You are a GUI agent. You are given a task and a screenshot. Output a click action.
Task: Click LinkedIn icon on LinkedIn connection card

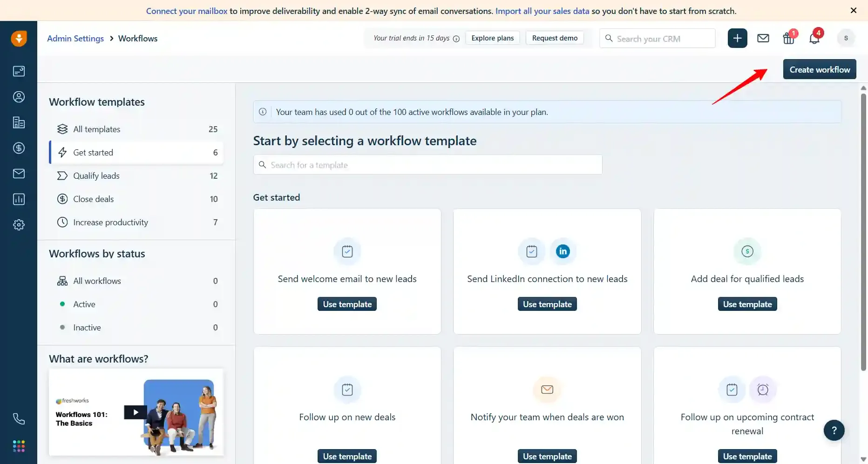pos(563,251)
